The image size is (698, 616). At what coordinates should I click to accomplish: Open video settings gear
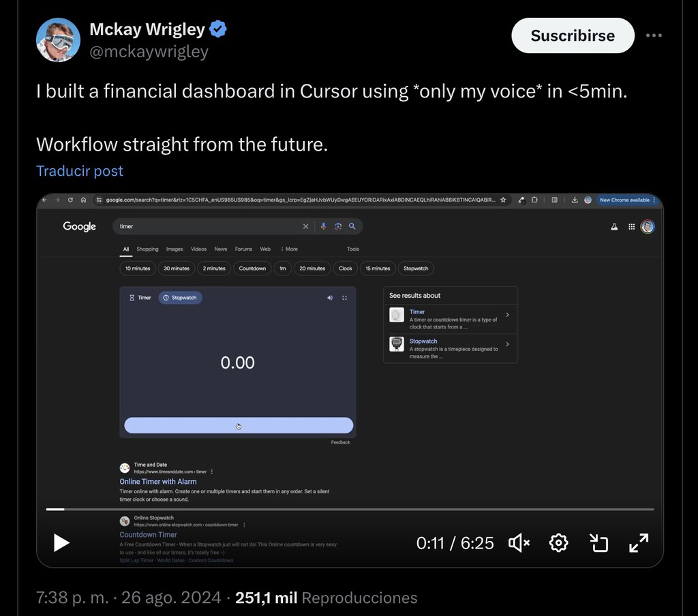tap(559, 543)
